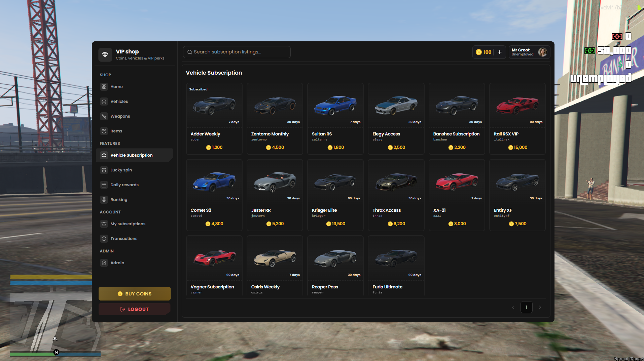Viewport: 644px width, 361px height.
Task: Open the Lucky spin feature
Action: click(x=135, y=170)
